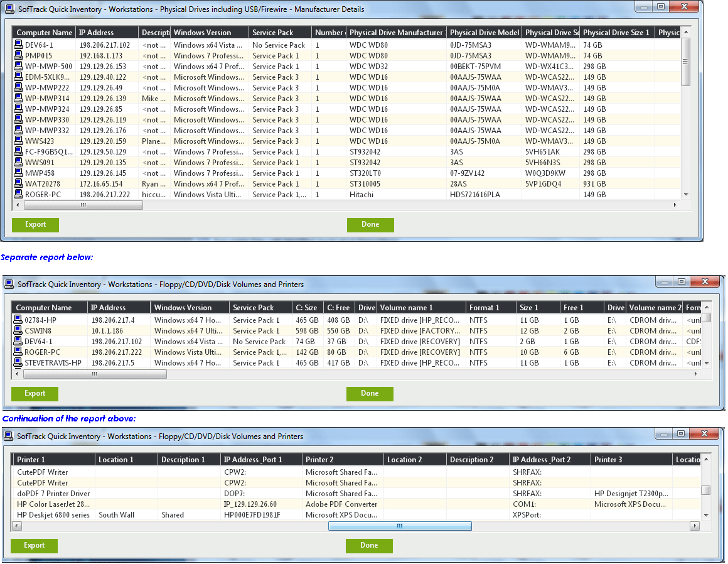Image resolution: width=728 pixels, height=564 pixels.
Task: Select the computer icon beside CSWIN8
Action: click(x=19, y=331)
